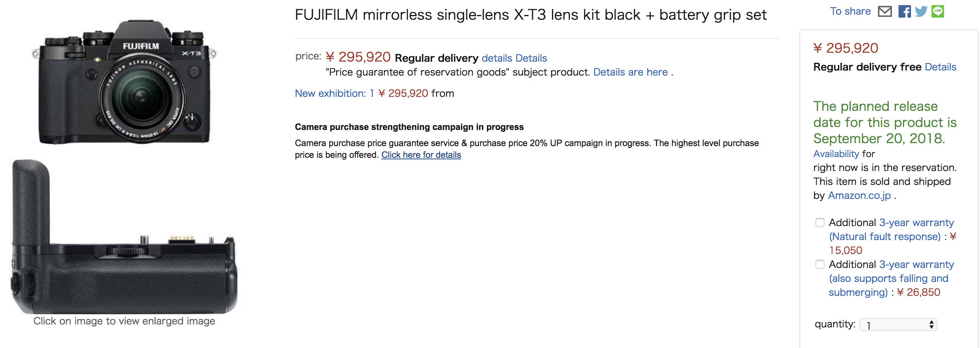
Task: Open 'Details are here' price guarantee link
Action: point(630,72)
